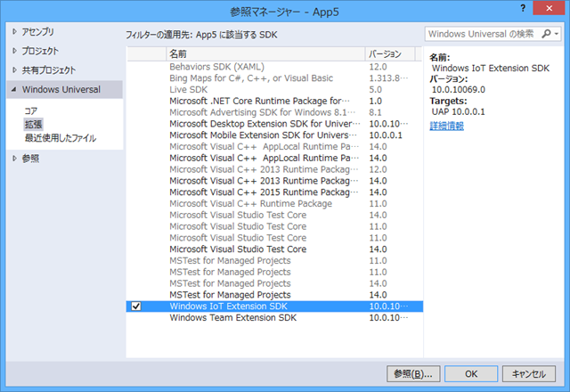Uncheck the Windows IoT Extension SDK checkbox
Screen dimensions: 570x392
(136, 306)
